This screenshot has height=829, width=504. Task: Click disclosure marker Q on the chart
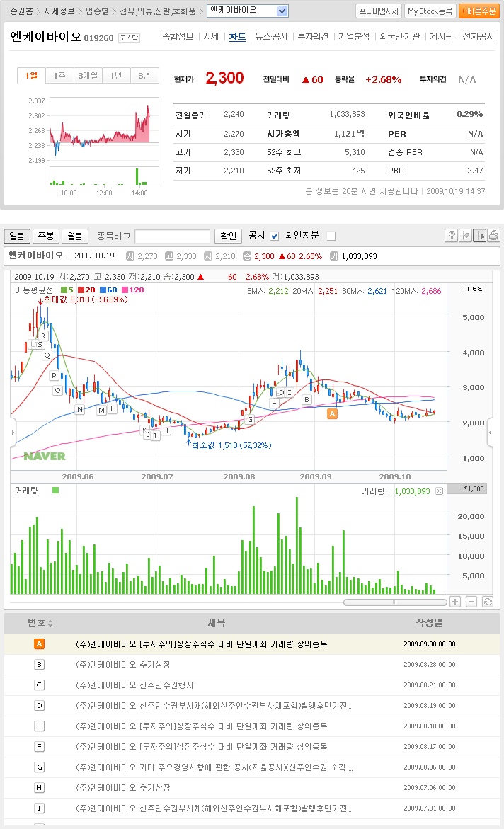point(47,355)
